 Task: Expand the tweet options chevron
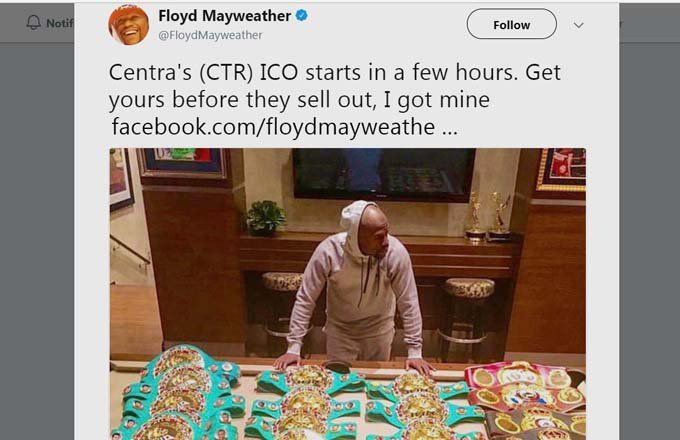click(x=579, y=25)
